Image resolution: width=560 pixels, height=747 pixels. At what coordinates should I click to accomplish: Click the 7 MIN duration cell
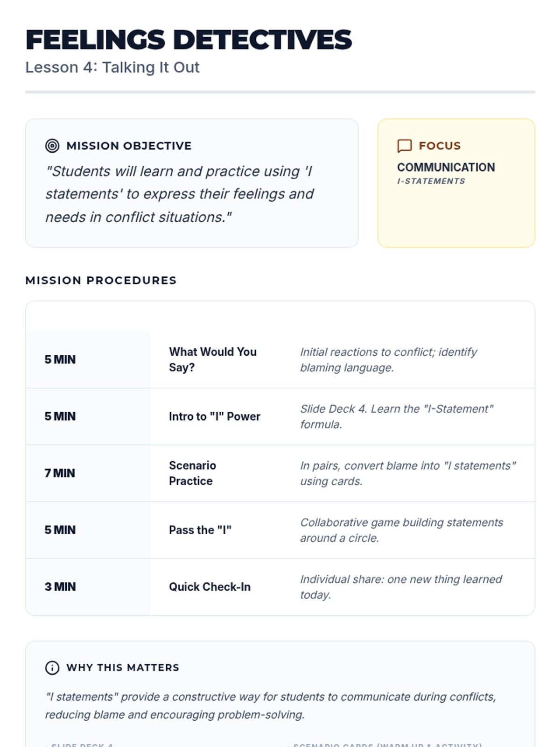60,473
